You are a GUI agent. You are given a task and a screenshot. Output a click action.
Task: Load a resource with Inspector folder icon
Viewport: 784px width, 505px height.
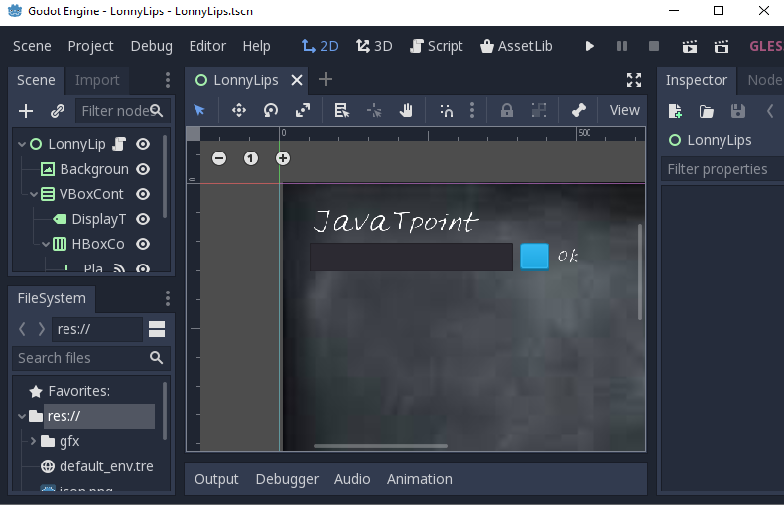point(706,111)
